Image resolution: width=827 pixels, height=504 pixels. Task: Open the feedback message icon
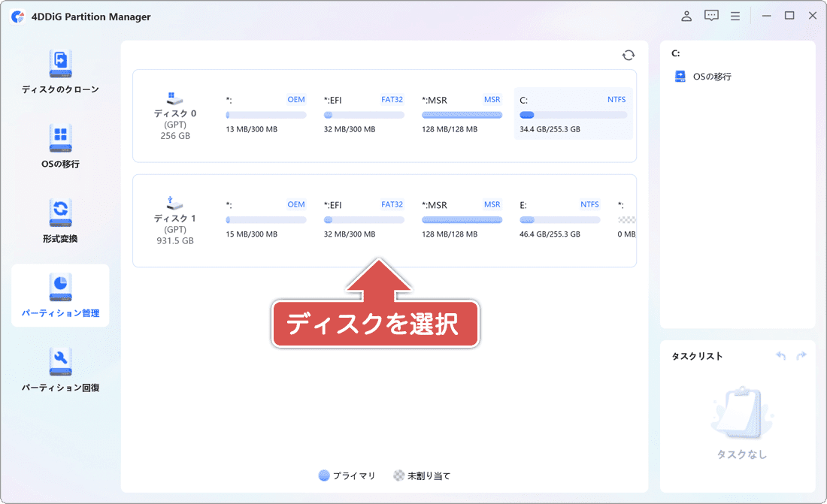(x=710, y=15)
